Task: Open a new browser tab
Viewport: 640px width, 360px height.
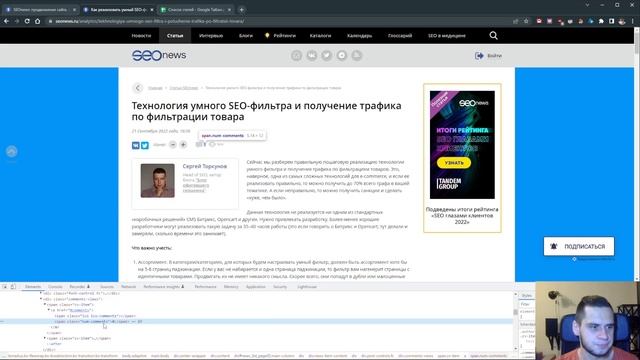Action: (x=242, y=9)
